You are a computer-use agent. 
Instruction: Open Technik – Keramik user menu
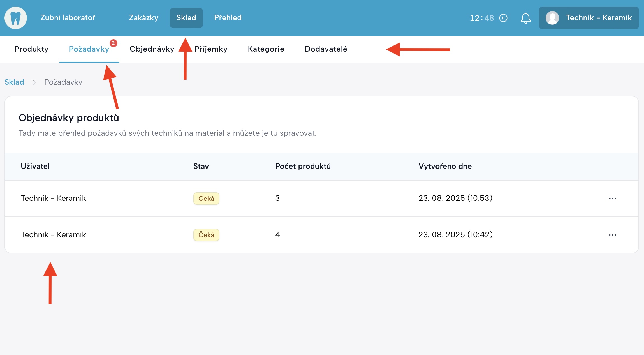pyautogui.click(x=599, y=18)
